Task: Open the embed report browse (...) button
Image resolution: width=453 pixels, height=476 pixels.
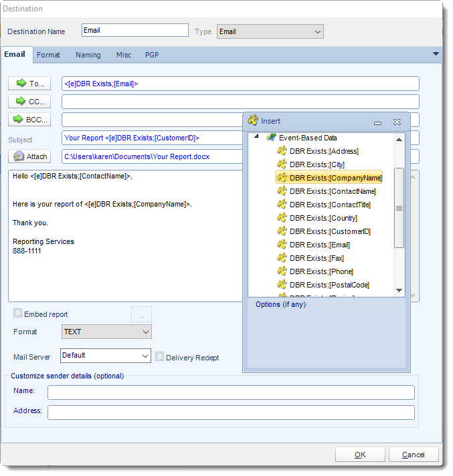Action: pos(141,314)
